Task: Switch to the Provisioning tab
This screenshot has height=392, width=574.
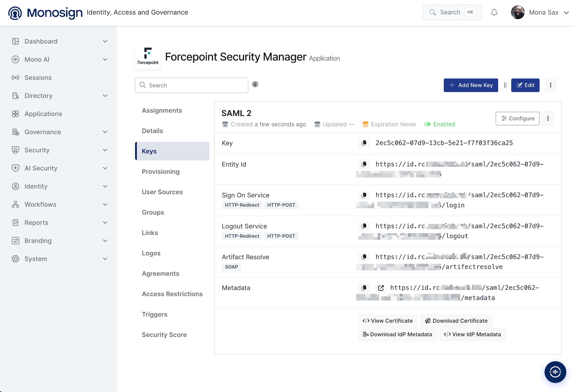Action: [x=161, y=172]
